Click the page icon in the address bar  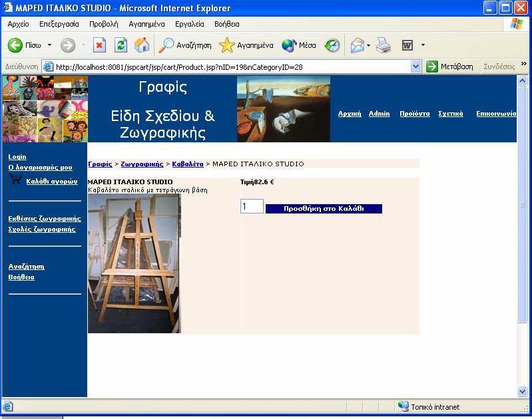tap(48, 67)
